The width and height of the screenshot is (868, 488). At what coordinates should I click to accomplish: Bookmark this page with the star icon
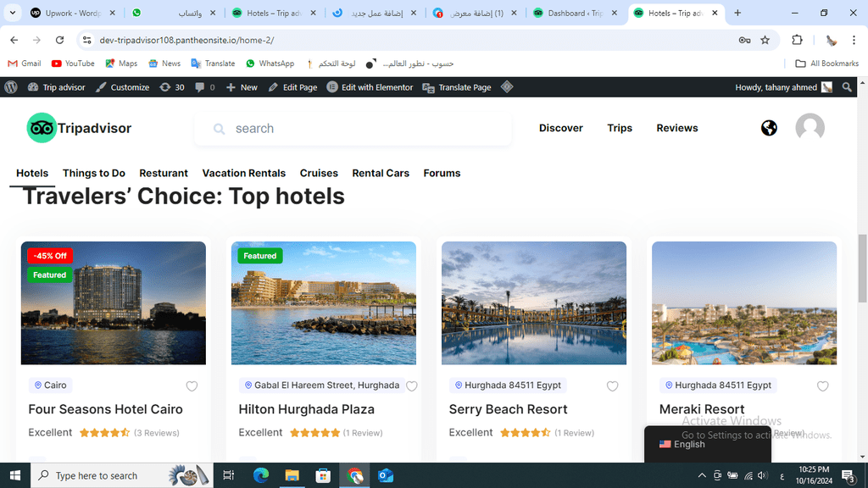tap(765, 40)
